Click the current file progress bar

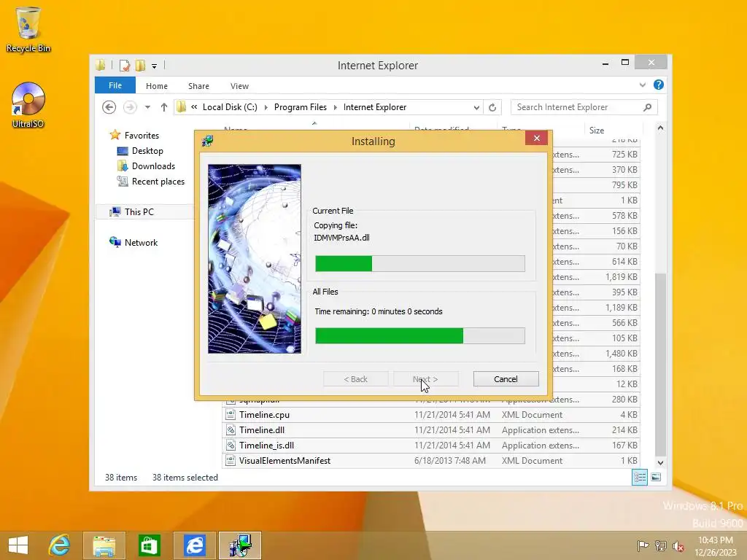[420, 263]
